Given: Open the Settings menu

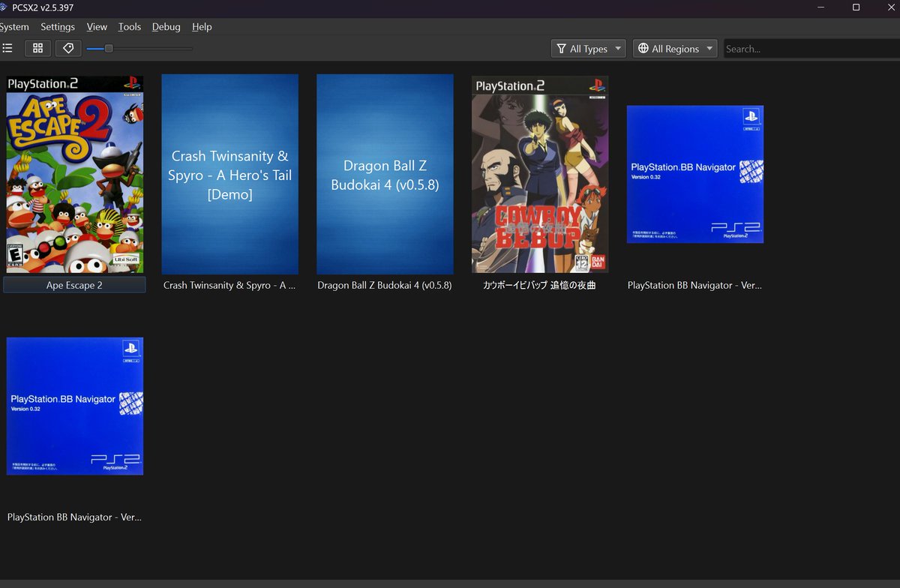Looking at the screenshot, I should click(58, 27).
